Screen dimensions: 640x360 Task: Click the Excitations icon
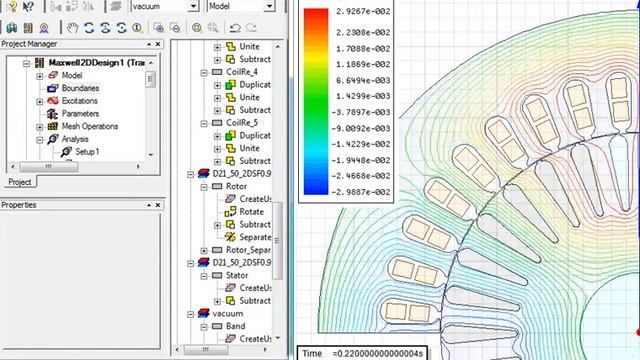[x=53, y=101]
